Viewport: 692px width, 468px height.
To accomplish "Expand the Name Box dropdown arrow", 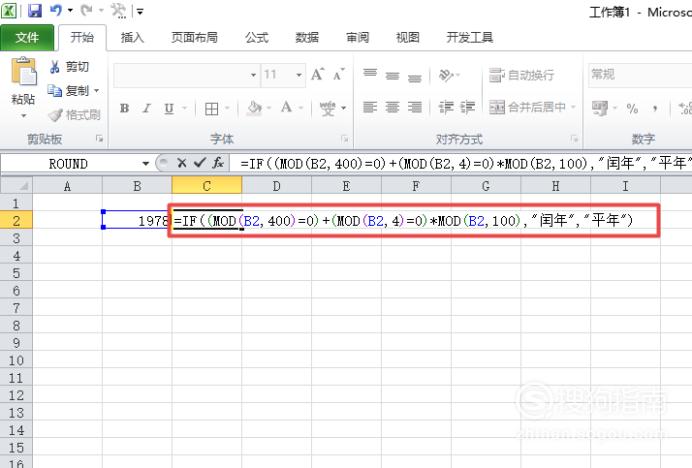I will pyautogui.click(x=146, y=163).
